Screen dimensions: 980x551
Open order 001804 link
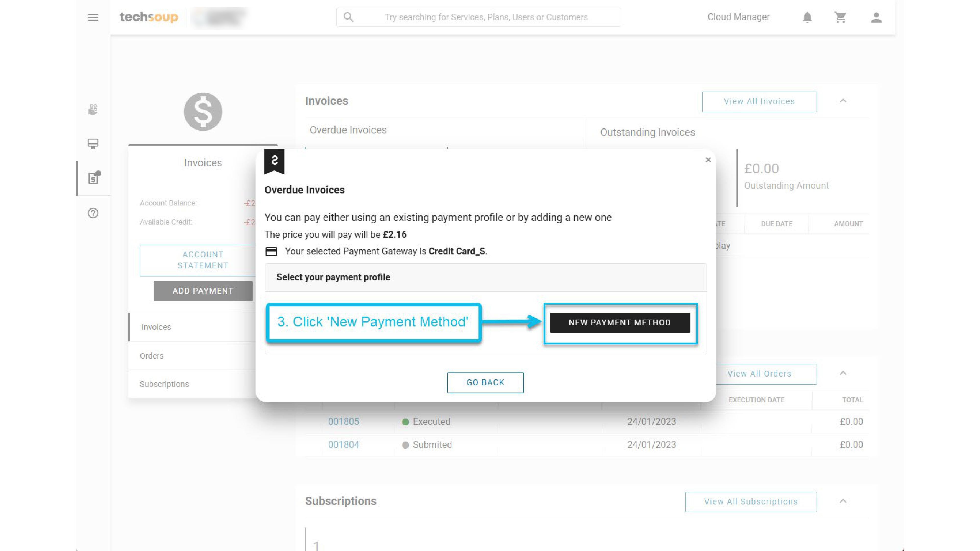(343, 444)
